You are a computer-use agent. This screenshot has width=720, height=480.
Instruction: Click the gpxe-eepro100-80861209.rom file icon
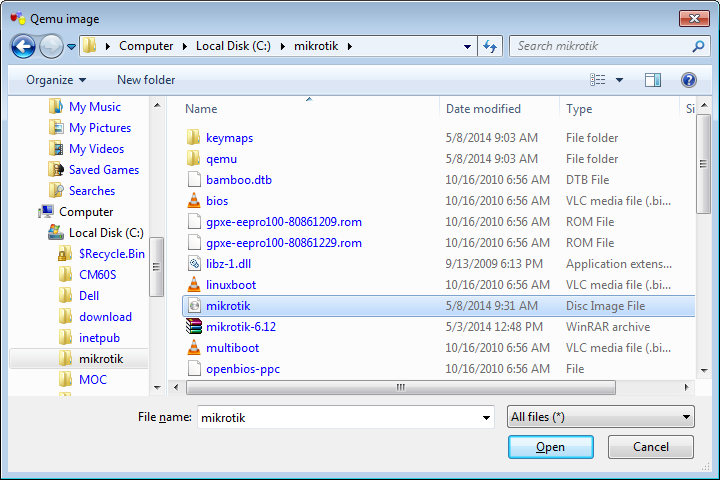pyautogui.click(x=194, y=221)
